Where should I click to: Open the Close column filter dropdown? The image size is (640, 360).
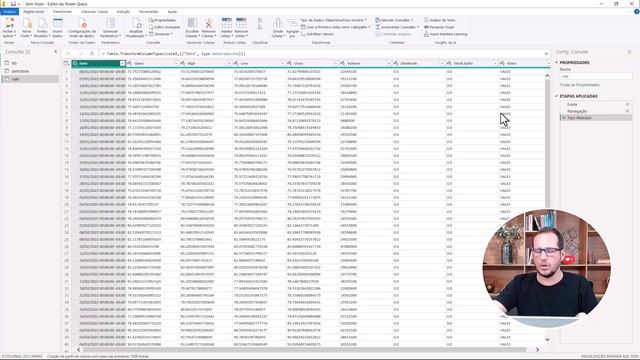point(336,63)
